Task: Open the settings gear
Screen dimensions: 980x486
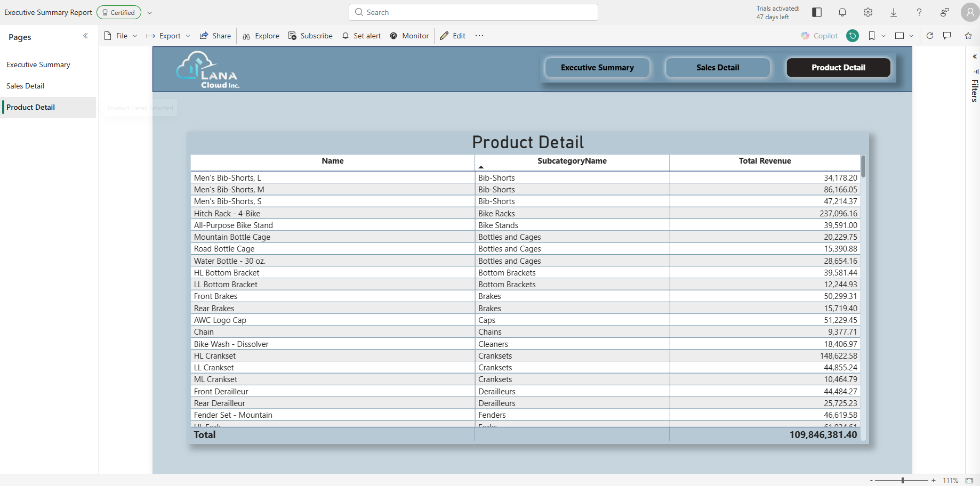Action: coord(868,12)
